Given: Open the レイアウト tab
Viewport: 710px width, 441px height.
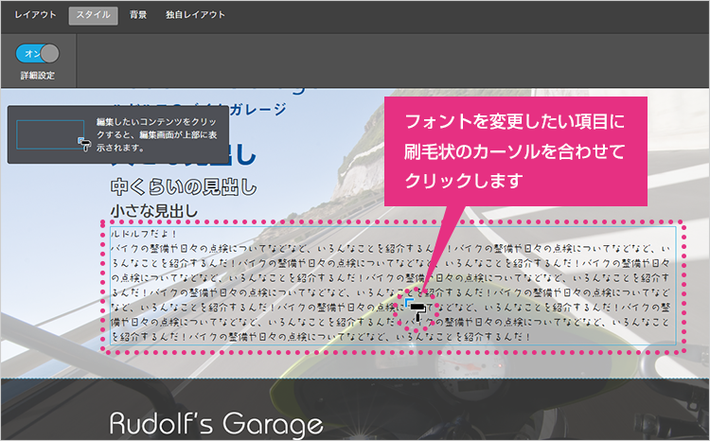Looking at the screenshot, I should (x=35, y=14).
